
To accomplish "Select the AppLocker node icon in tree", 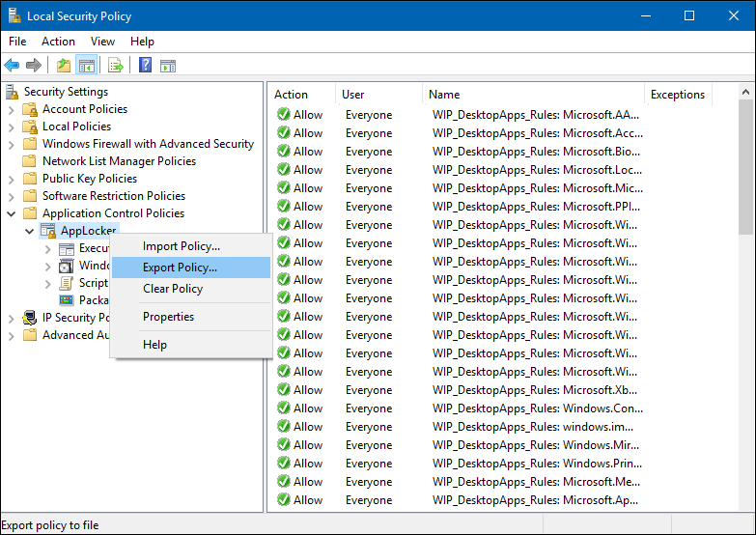I will pyautogui.click(x=48, y=231).
